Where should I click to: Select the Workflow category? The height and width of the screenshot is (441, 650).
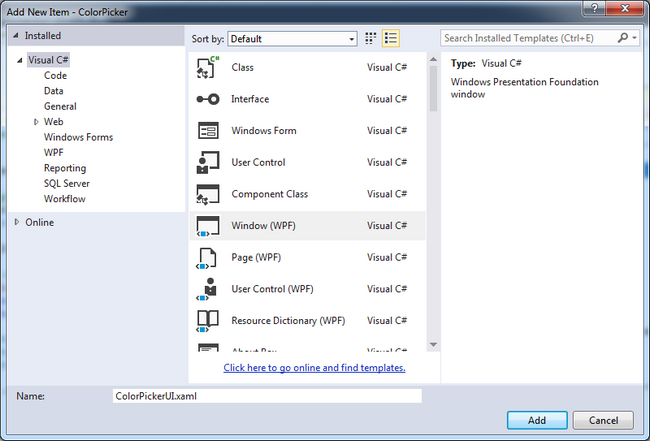click(65, 199)
